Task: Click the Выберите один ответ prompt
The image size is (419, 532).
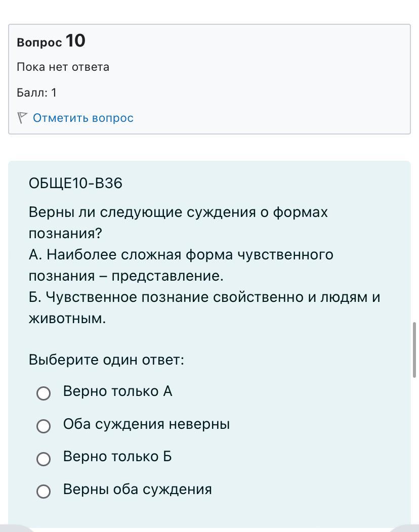Action: click(106, 360)
